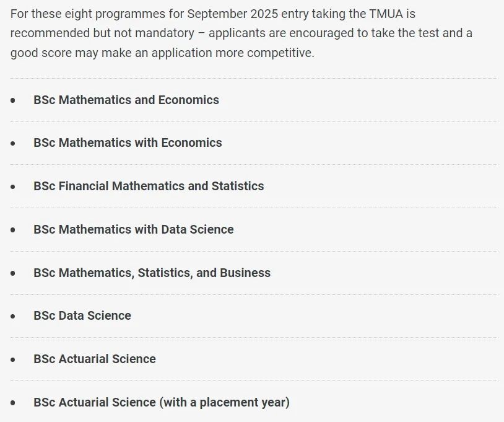Image resolution: width=504 pixels, height=422 pixels.
Task: Click the word TMUA in the paragraph
Action: point(386,14)
